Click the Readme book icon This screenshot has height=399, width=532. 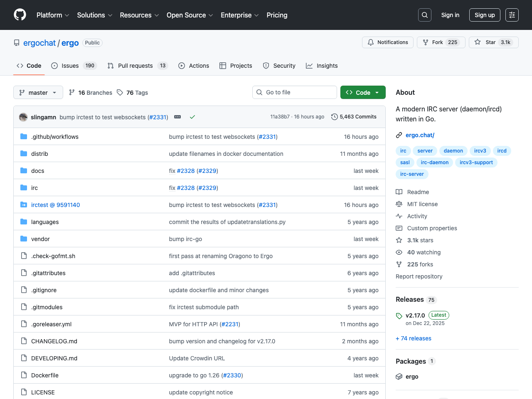(399, 192)
